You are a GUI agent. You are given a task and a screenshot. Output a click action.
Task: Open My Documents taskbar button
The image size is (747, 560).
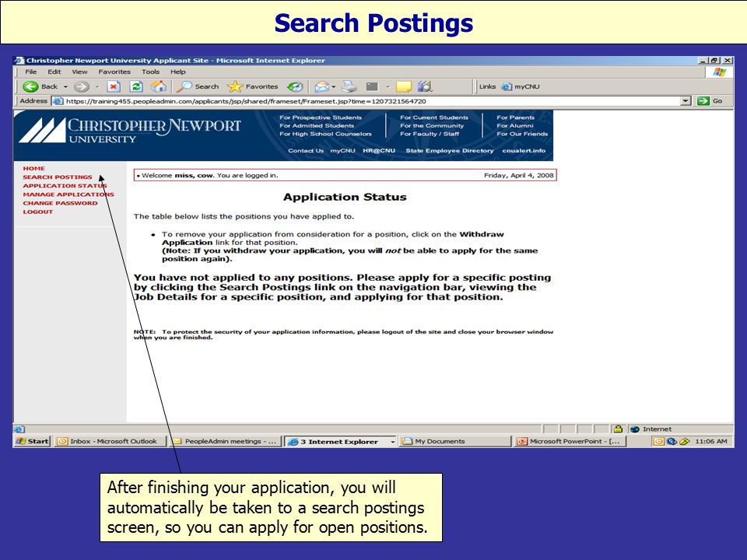454,442
